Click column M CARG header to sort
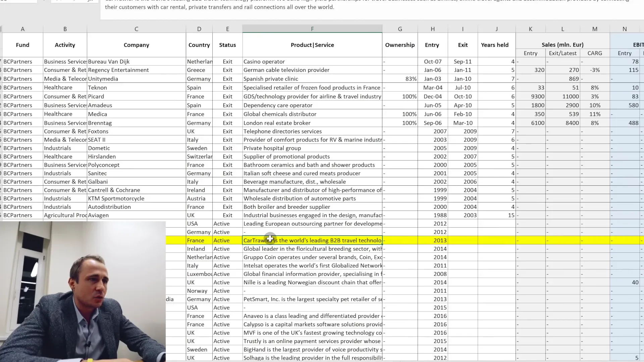 (594, 53)
